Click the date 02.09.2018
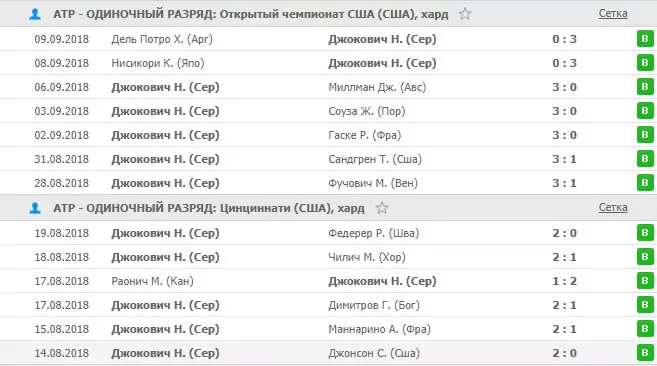The height and width of the screenshot is (366, 657). click(x=62, y=135)
